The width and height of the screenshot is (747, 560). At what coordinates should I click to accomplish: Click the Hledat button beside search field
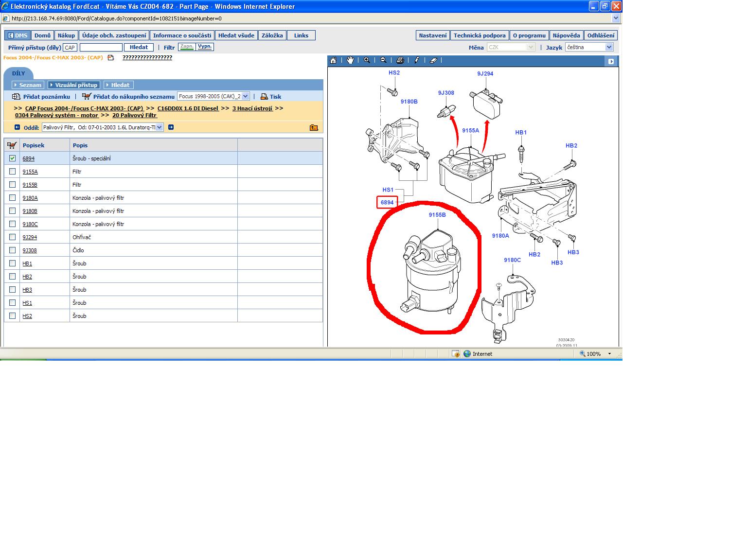(x=139, y=47)
